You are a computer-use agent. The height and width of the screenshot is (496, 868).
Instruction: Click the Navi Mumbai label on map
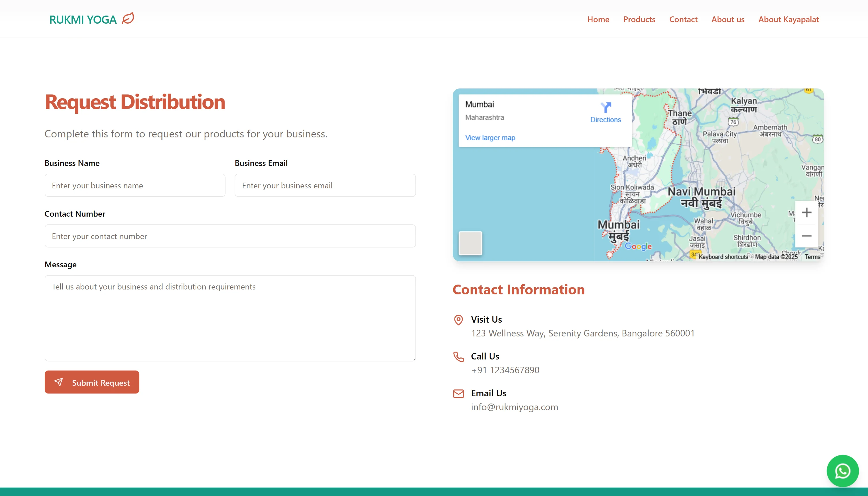[701, 197]
